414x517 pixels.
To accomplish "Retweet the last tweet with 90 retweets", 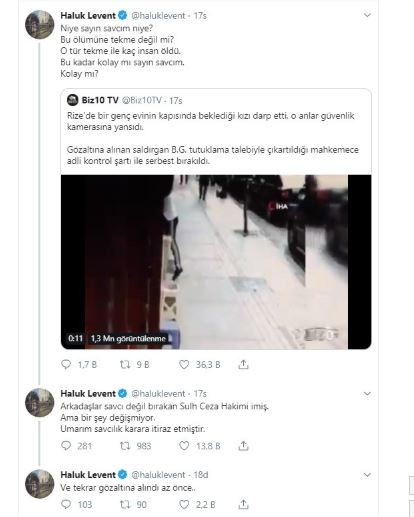I will 125,504.
